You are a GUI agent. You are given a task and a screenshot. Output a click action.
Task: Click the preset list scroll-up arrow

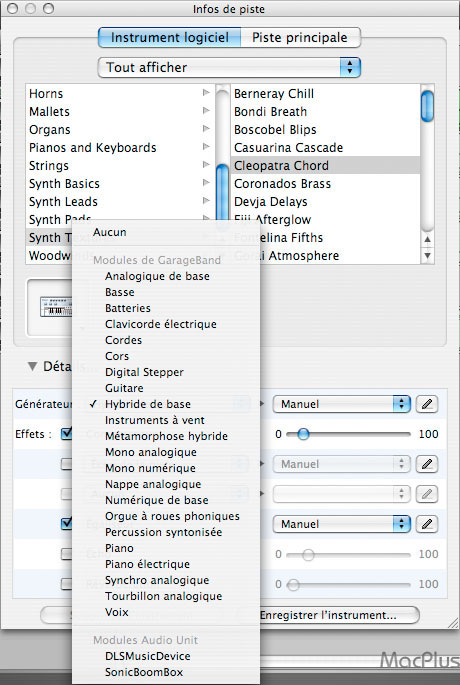tap(428, 239)
